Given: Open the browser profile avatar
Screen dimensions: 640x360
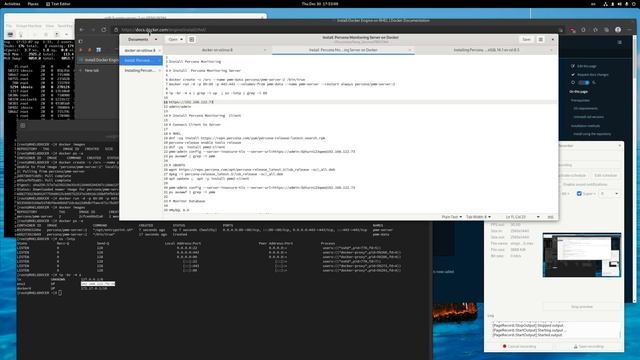Looking at the screenshot, I should click(x=618, y=30).
